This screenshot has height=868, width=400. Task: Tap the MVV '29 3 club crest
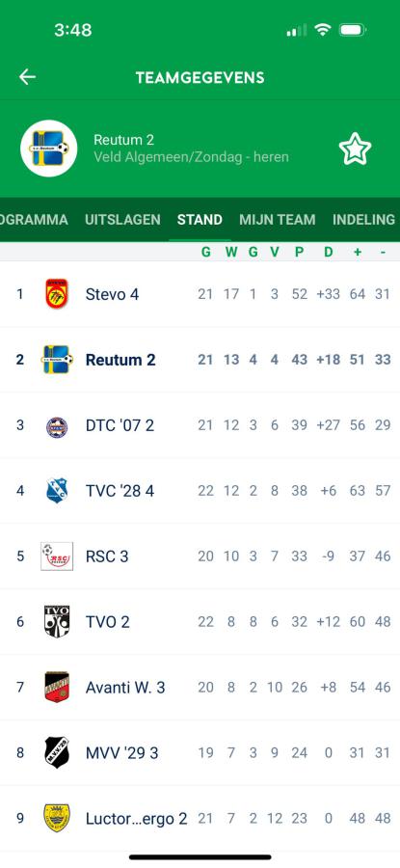[x=57, y=753]
